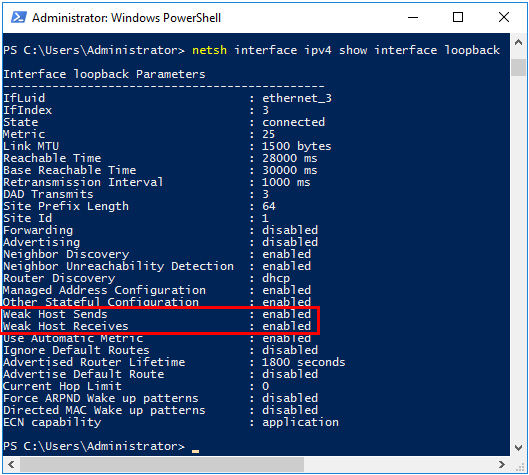Click the horizontal scrollbar thumb
The width and height of the screenshot is (529, 475).
[x=162, y=465]
